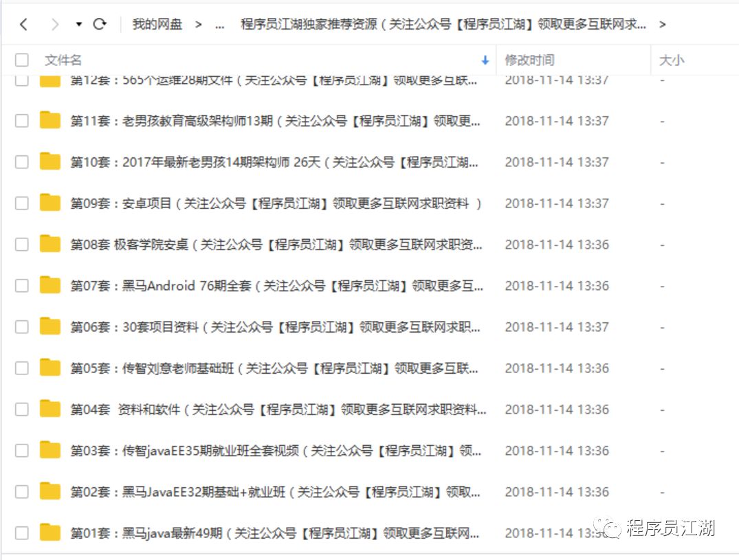Open folder name 第06套：30套项目资料

coord(275,327)
